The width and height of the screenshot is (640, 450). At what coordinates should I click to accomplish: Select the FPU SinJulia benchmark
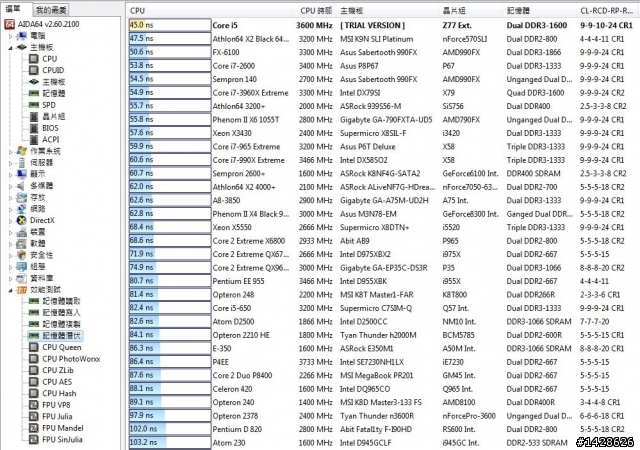tap(62, 439)
